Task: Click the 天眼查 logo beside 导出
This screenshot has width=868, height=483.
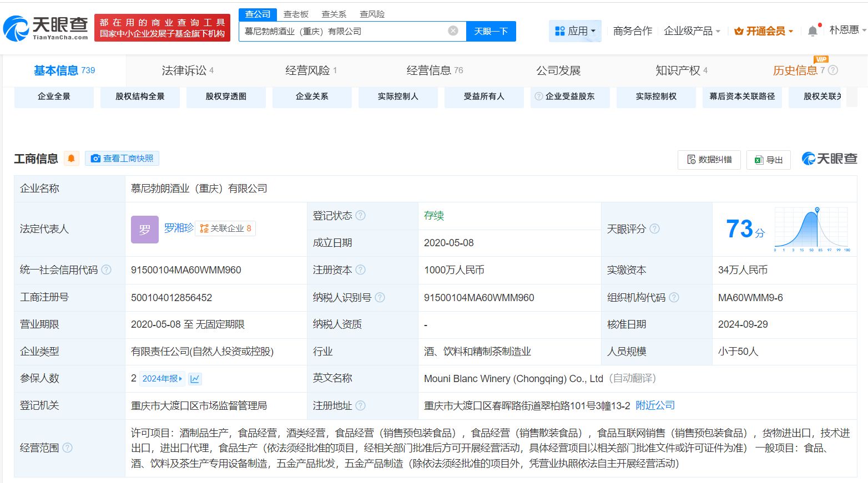Action: point(829,159)
